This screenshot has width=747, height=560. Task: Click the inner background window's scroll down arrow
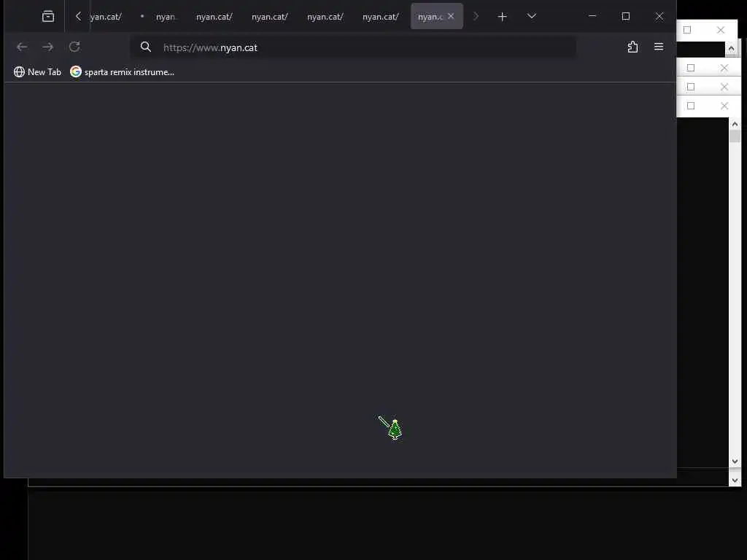tap(735, 461)
